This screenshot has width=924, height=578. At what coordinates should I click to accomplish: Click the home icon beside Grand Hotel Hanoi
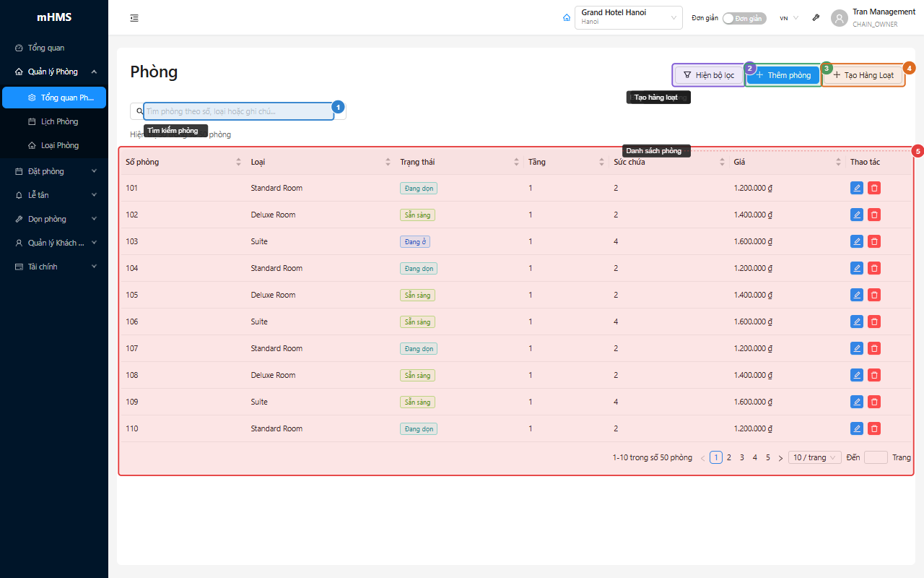click(x=567, y=18)
